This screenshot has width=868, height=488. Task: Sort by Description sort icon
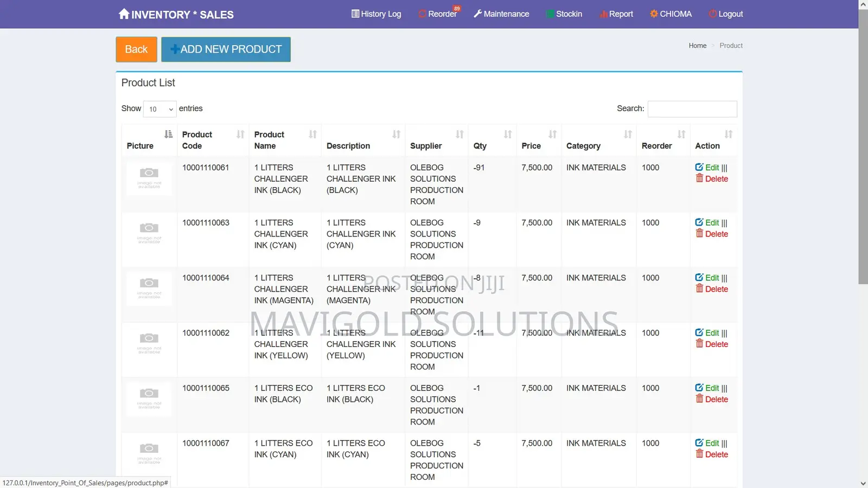click(x=397, y=134)
